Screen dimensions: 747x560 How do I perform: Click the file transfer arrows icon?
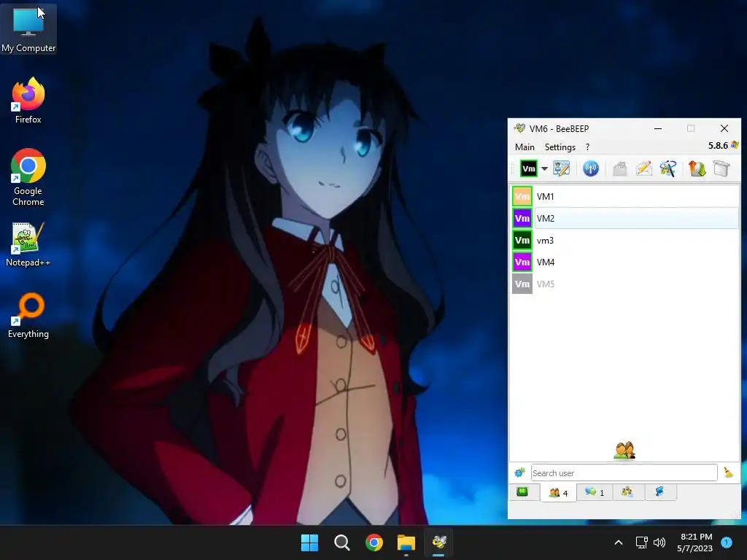(x=697, y=168)
